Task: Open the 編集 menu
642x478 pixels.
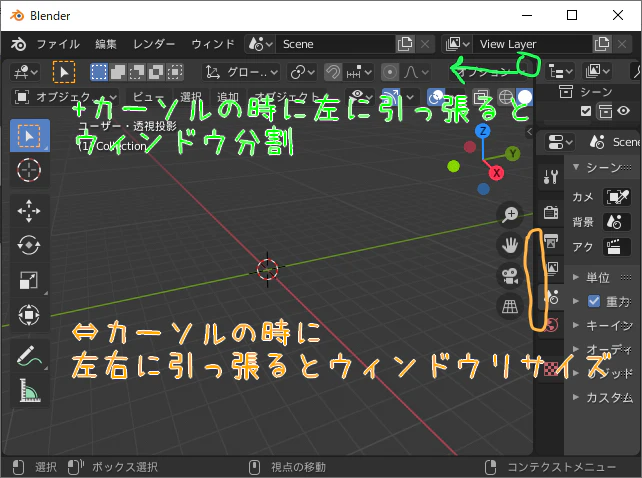Action: tap(106, 44)
